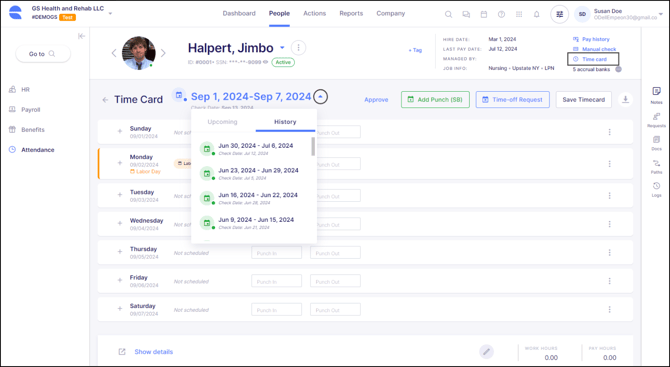Screen dimensions: 670x367
Task: Collapse the left sidebar
Action: (81, 36)
